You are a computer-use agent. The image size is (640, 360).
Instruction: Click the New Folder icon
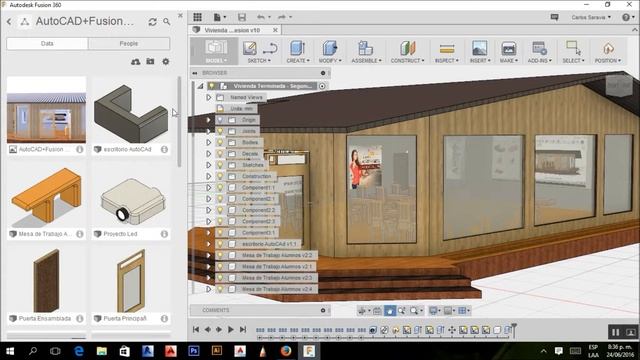pyautogui.click(x=150, y=61)
